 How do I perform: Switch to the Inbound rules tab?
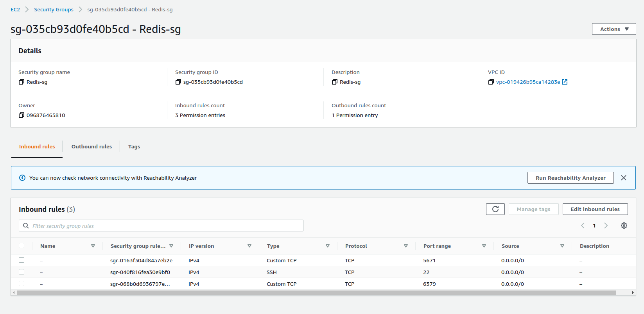point(37,146)
